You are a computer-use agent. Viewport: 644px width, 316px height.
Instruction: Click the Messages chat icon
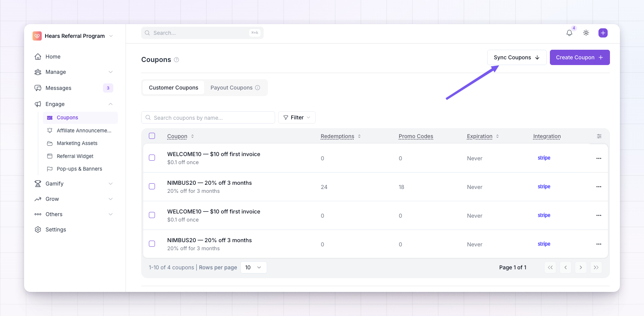(x=38, y=88)
